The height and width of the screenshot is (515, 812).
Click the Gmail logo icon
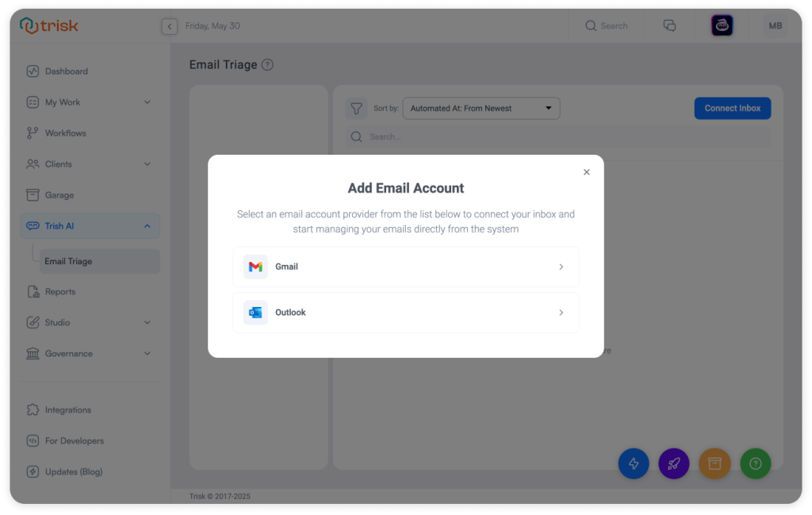click(x=255, y=267)
